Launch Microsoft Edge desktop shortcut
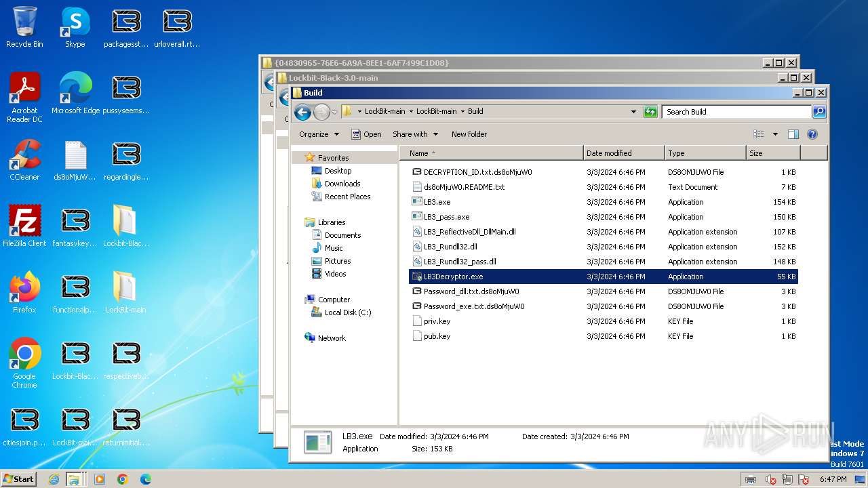868x488 pixels. 75,93
